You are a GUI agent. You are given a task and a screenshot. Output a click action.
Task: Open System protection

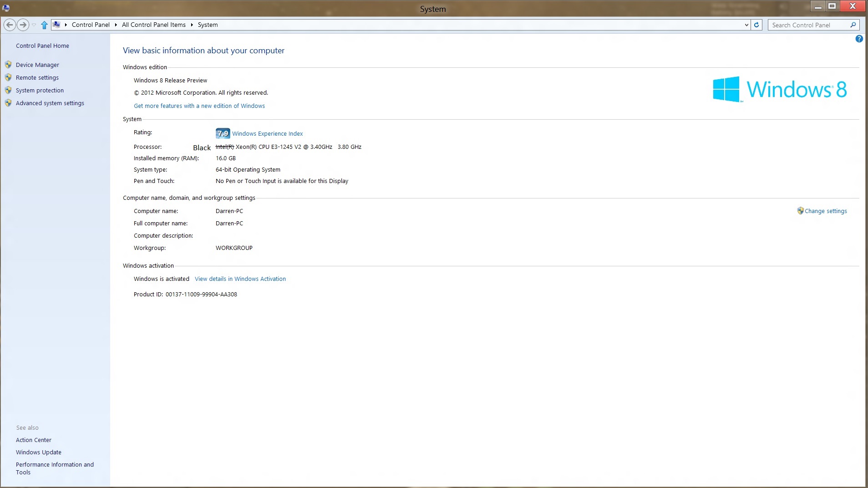pyautogui.click(x=40, y=91)
